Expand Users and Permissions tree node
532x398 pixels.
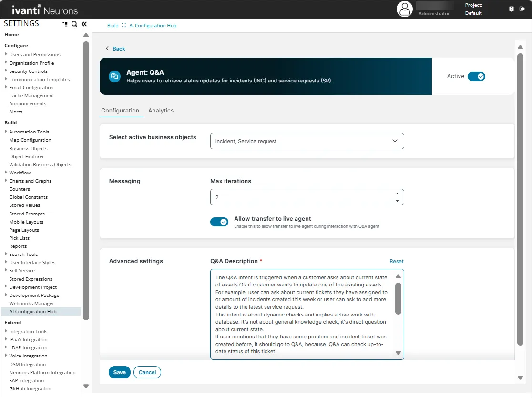pos(6,54)
